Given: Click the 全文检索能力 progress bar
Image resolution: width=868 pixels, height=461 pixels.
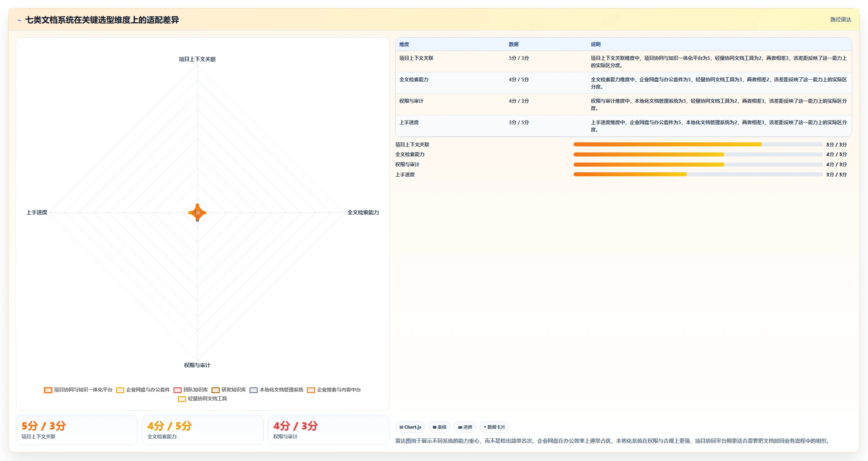Looking at the screenshot, I should (698, 154).
